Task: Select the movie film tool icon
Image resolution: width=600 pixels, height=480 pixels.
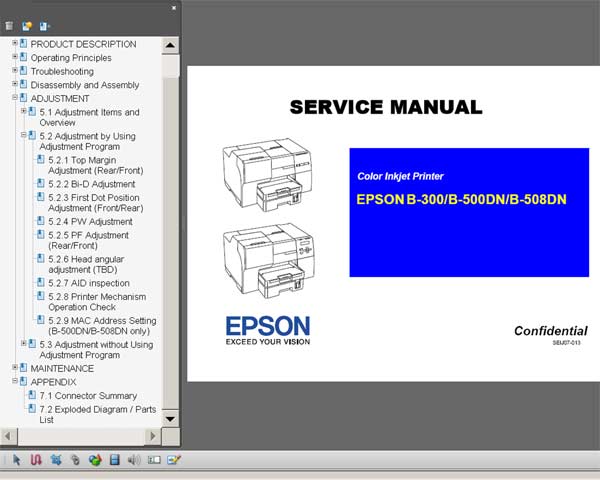Action: click(115, 460)
